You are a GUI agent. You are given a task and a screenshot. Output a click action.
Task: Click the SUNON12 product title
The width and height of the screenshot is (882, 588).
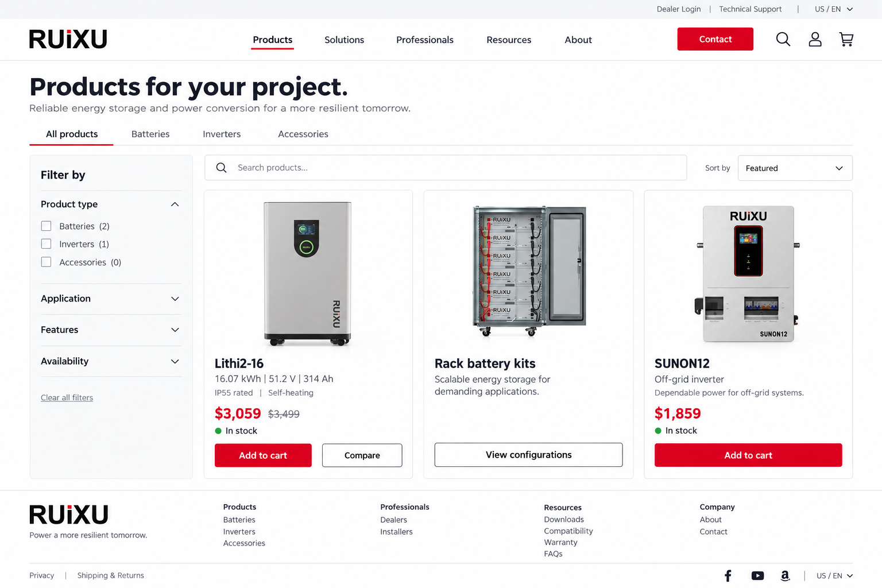coord(682,363)
